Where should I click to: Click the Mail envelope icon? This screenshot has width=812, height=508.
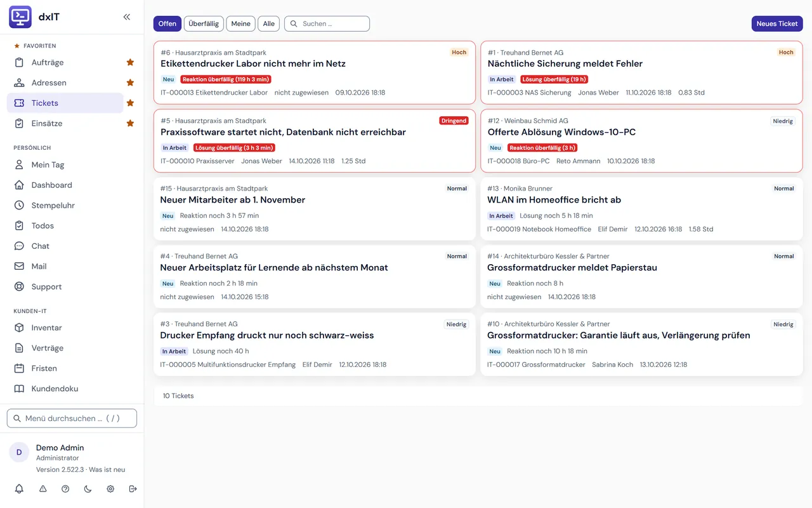coord(19,266)
